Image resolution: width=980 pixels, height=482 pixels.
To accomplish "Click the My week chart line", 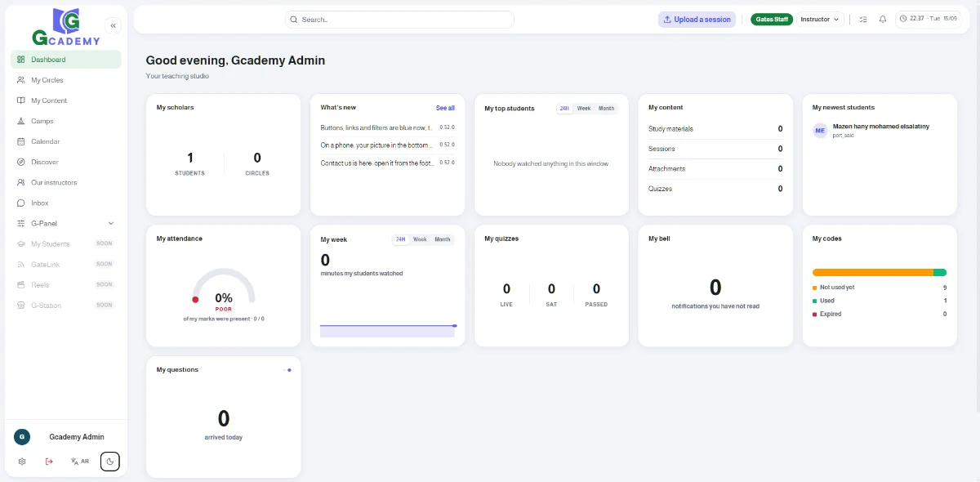I will click(x=387, y=326).
